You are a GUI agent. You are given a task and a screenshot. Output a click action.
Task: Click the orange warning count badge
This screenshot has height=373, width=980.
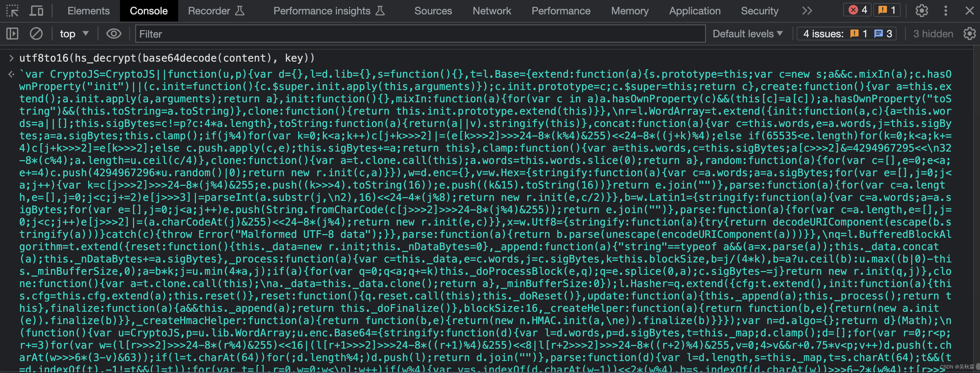886,10
